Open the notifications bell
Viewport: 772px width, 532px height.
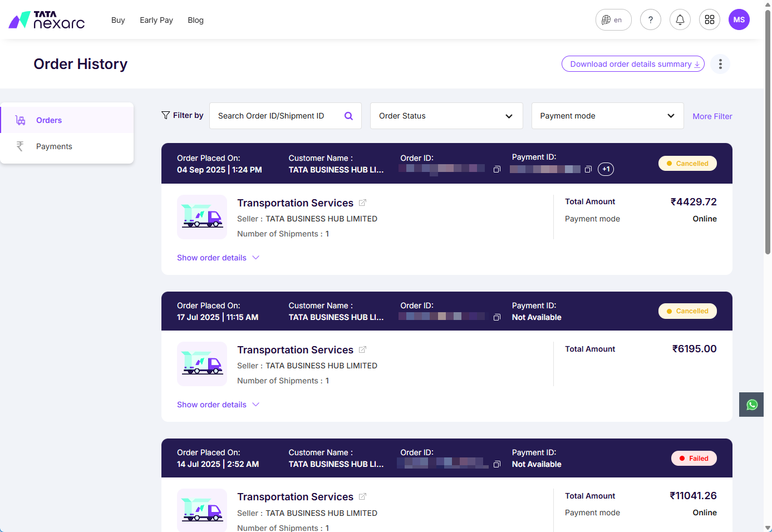[680, 20]
